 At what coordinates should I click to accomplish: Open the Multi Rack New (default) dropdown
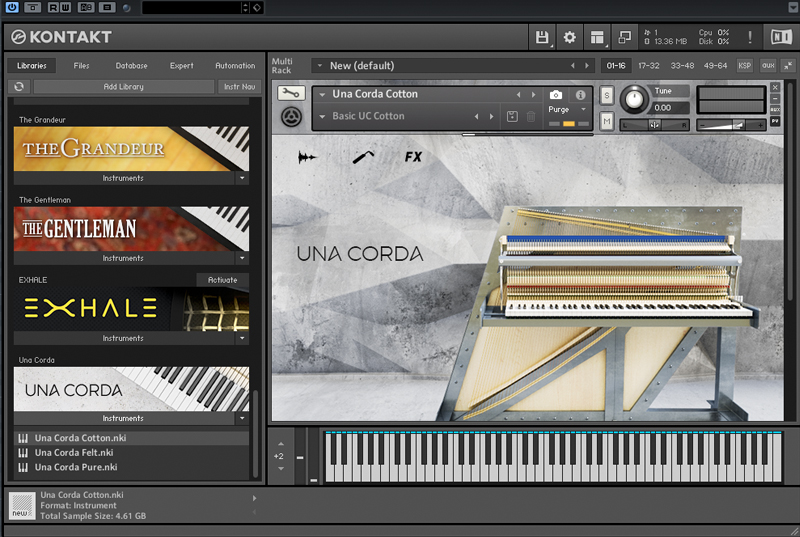point(320,65)
